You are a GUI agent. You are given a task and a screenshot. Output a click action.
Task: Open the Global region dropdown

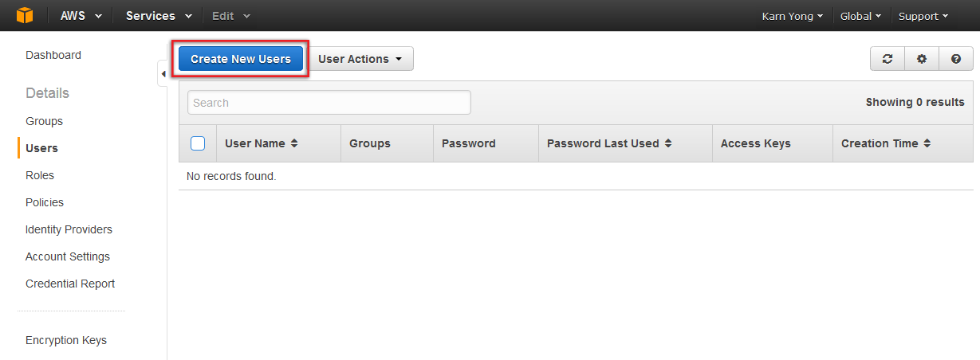[860, 16]
